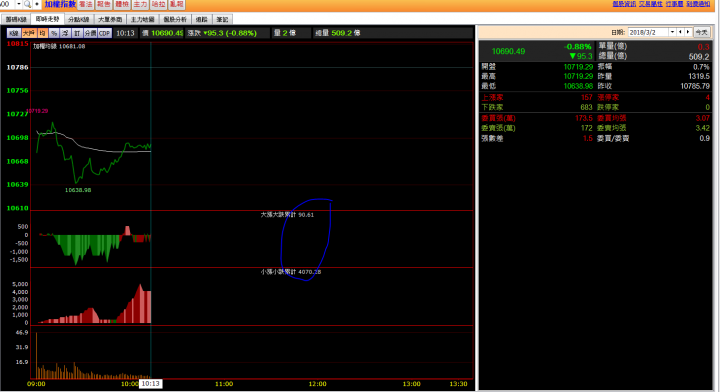
Task: Open the 筆記 tab
Action: pos(222,19)
